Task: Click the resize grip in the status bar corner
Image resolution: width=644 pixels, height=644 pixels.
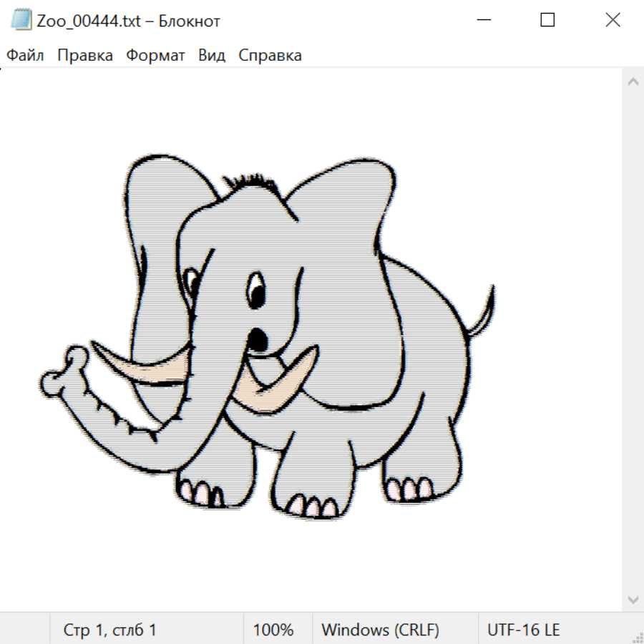Action: (637, 636)
